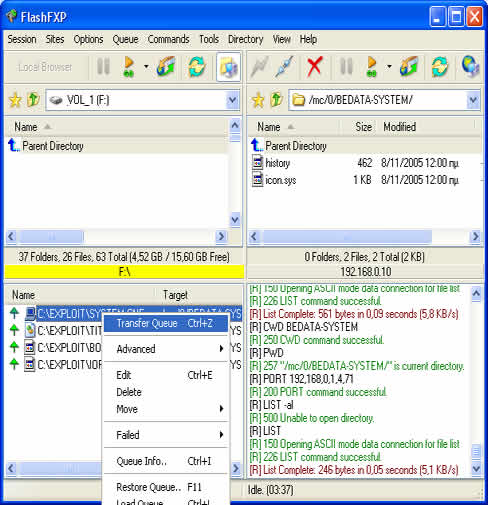Click log pane vertical scroll down arrow

pos(476,469)
